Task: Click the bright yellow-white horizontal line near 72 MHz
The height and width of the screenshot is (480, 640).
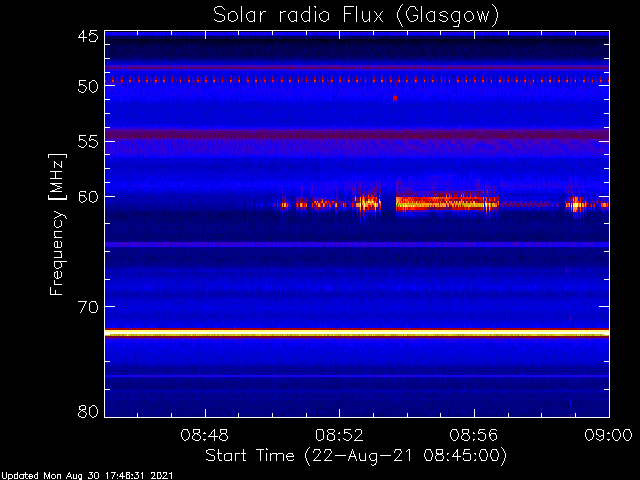Action: (357, 333)
